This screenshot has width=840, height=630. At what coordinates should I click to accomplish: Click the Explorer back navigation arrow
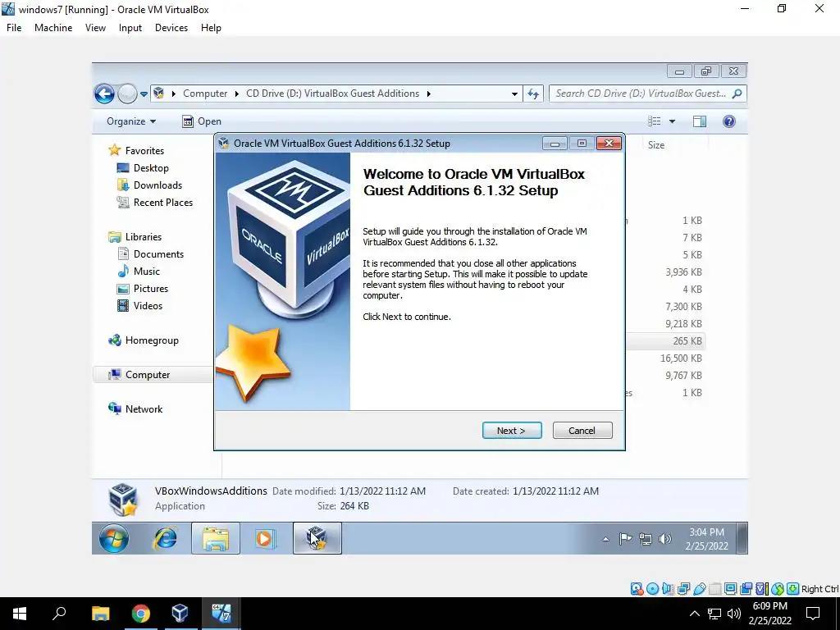pyautogui.click(x=104, y=94)
